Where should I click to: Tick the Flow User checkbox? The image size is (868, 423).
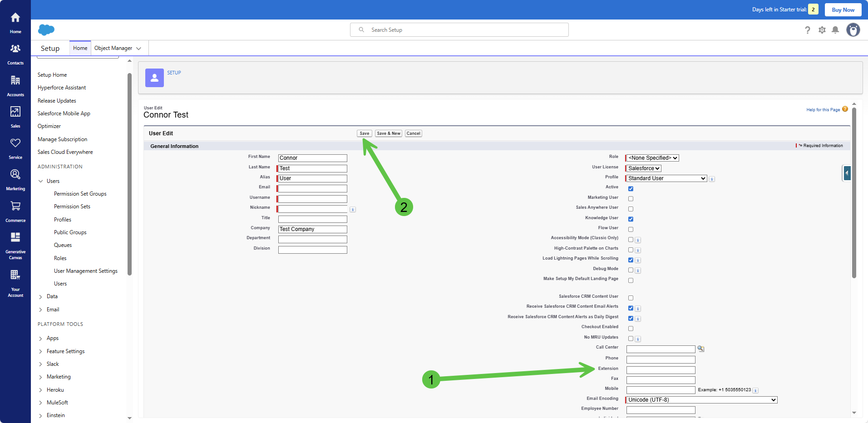631,230
